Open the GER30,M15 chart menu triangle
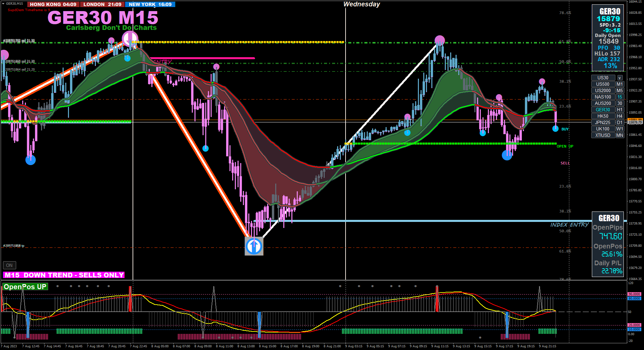This screenshot has height=350, width=644. [x=3, y=3]
